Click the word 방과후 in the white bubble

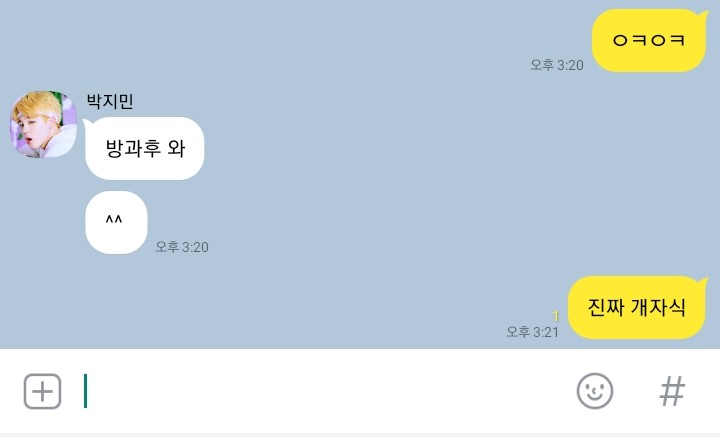click(133, 148)
